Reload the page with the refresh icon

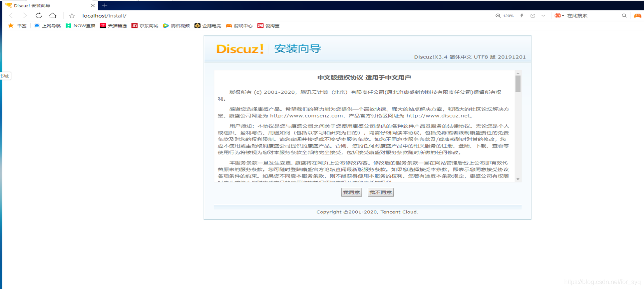click(39, 16)
